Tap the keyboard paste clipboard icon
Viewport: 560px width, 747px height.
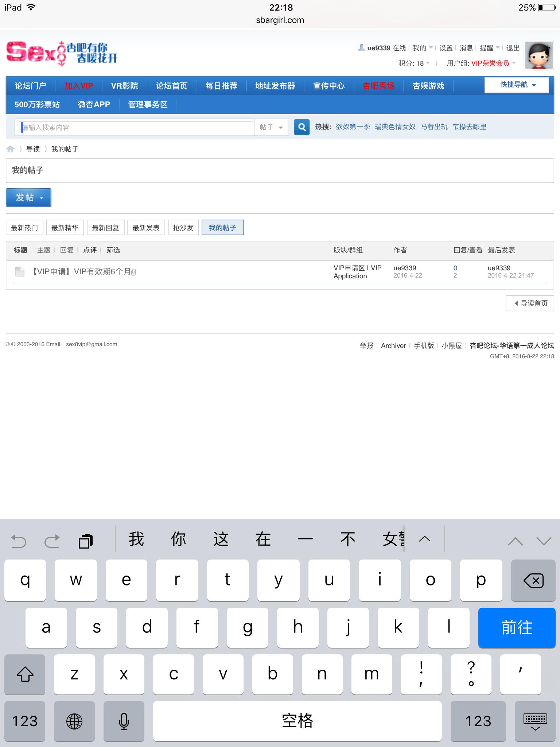click(x=86, y=541)
